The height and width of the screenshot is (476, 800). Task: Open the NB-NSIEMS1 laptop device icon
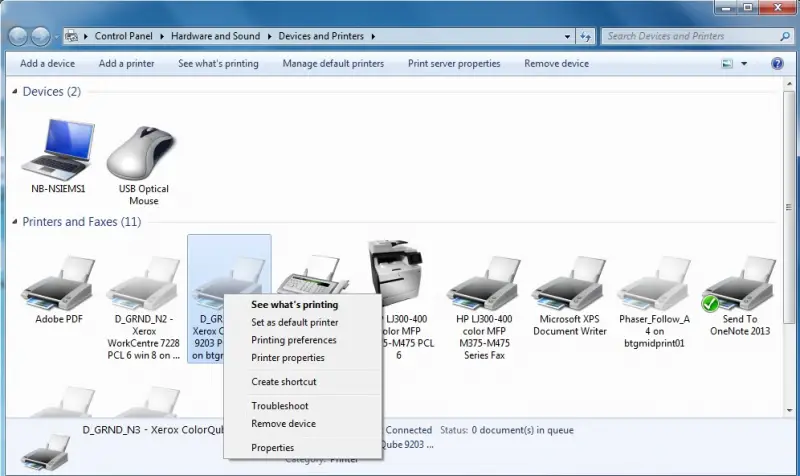click(x=58, y=149)
